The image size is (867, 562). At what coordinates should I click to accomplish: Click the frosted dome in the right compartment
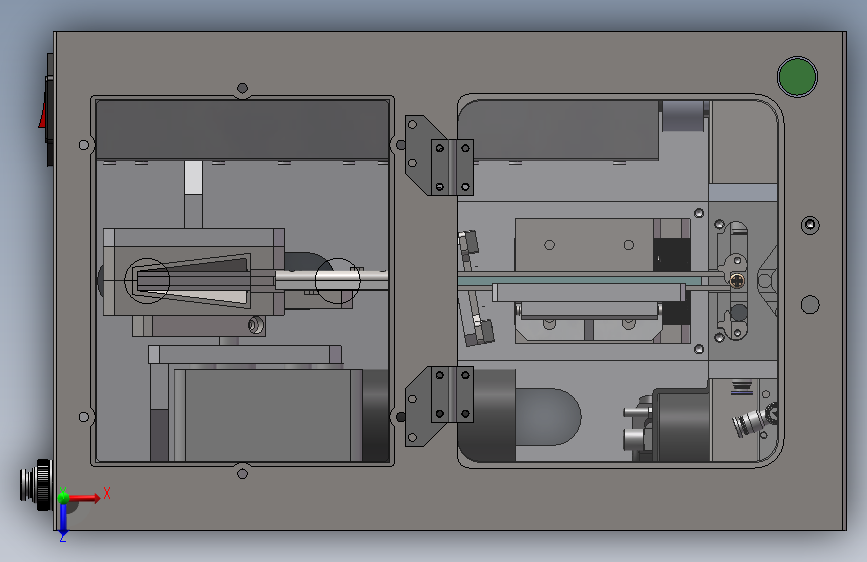pyautogui.click(x=549, y=417)
